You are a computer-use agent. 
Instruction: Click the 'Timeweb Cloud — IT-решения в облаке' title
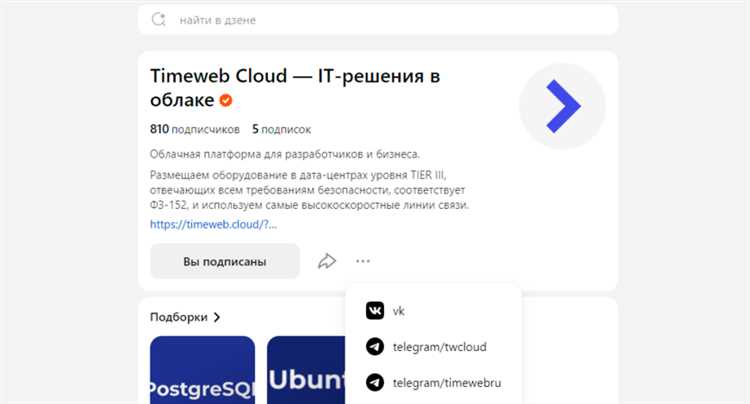click(295, 88)
